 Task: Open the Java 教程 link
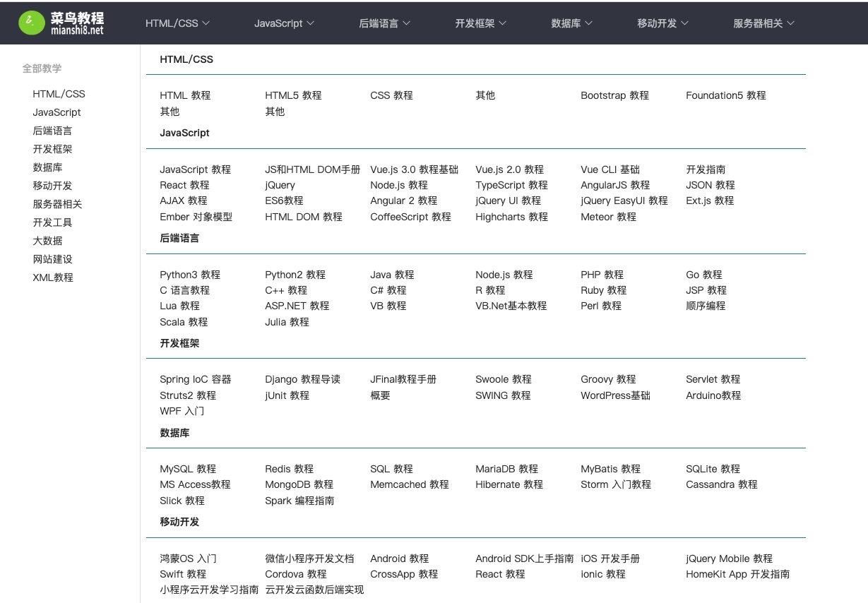point(392,275)
